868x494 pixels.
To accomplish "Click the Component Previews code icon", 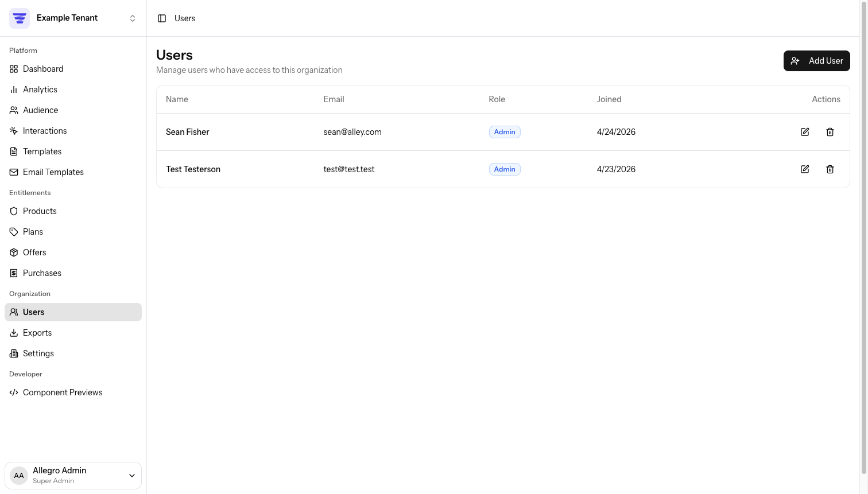I will pos(14,392).
